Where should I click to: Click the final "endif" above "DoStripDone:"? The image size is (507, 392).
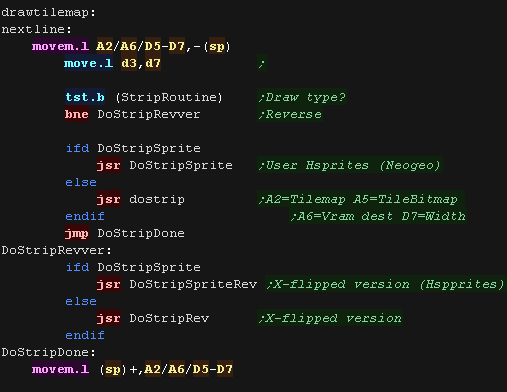tap(85, 335)
